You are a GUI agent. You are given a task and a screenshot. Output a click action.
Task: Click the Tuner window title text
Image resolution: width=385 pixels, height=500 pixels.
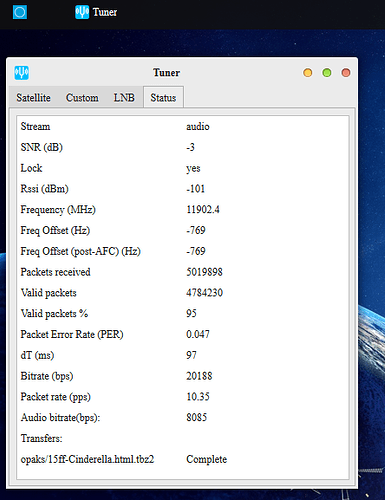tap(166, 73)
